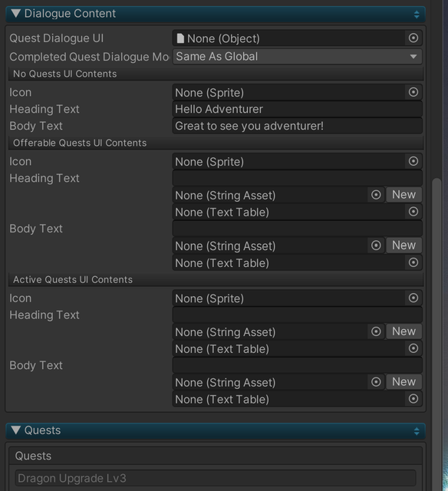Click New button for Offerable Heading String Asset

tap(404, 195)
